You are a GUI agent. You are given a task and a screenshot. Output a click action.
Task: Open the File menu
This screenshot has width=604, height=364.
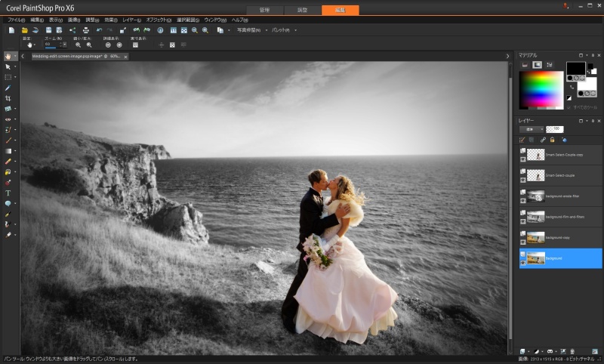coord(16,20)
